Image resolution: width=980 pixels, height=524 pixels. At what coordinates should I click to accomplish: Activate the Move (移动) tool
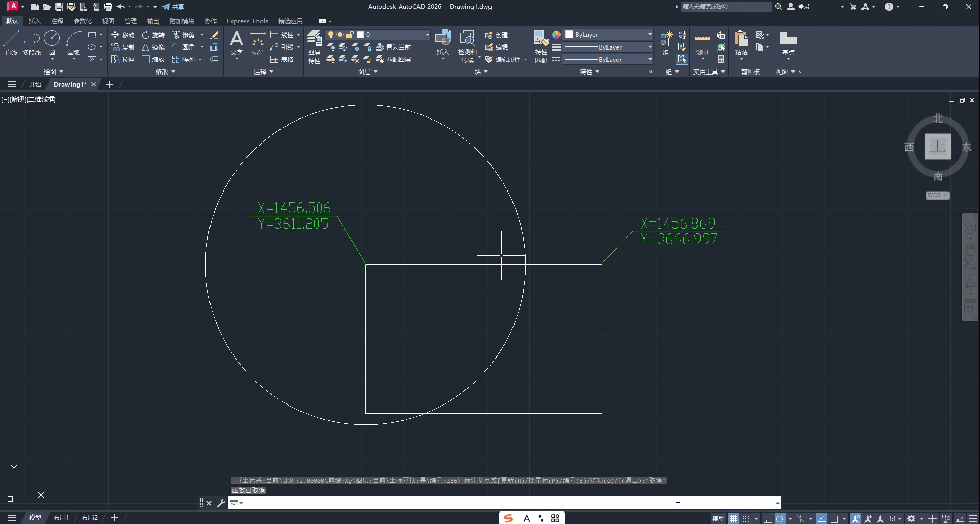(123, 35)
